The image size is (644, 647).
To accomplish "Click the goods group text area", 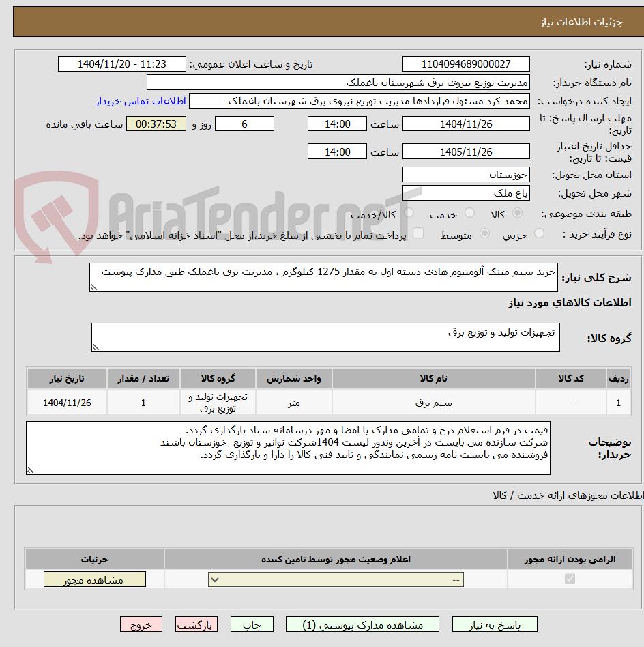I will [x=325, y=338].
